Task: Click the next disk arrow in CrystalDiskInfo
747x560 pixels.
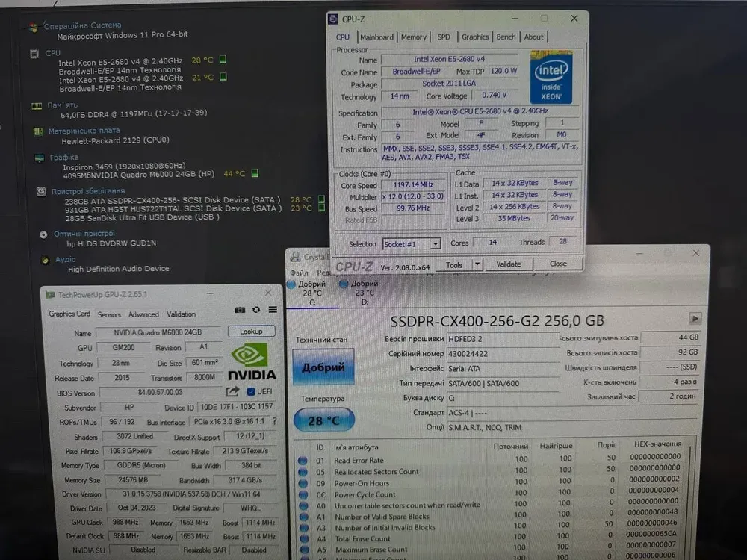Action: click(695, 318)
